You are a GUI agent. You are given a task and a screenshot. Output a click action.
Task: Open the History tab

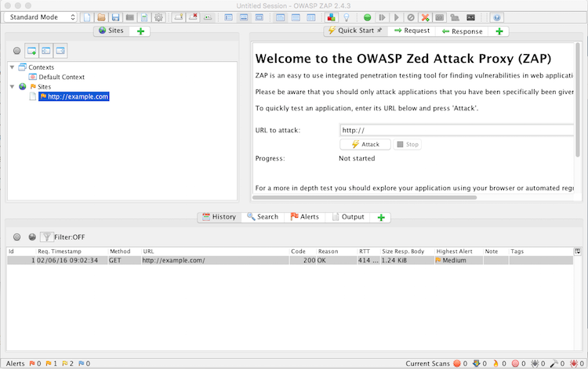point(220,217)
